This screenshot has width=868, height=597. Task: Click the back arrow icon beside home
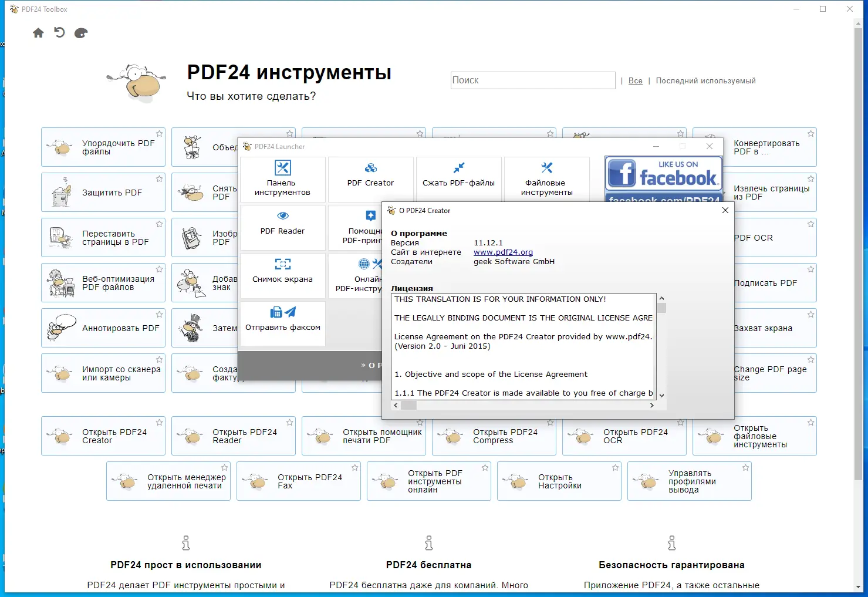(59, 32)
